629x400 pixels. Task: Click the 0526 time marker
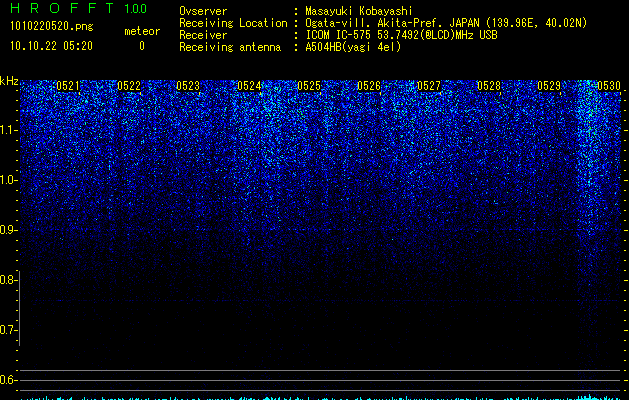click(369, 86)
